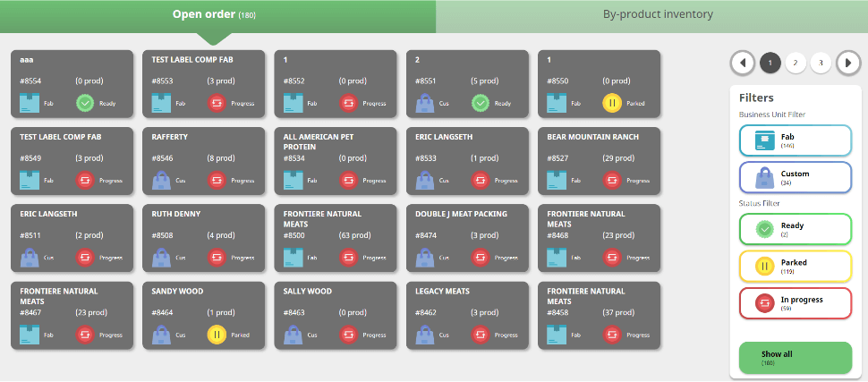Click order number #8500

pyautogui.click(x=294, y=235)
